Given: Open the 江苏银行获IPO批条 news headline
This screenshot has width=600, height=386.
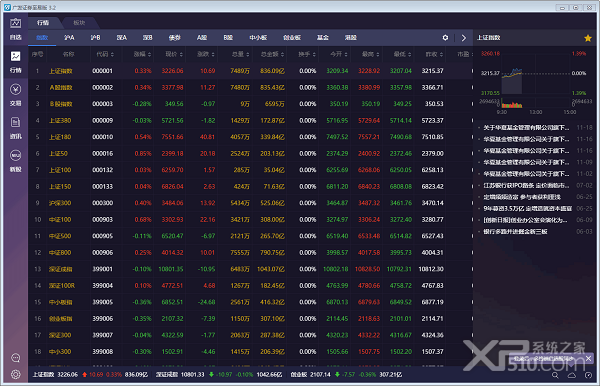Looking at the screenshot, I should tap(526, 186).
